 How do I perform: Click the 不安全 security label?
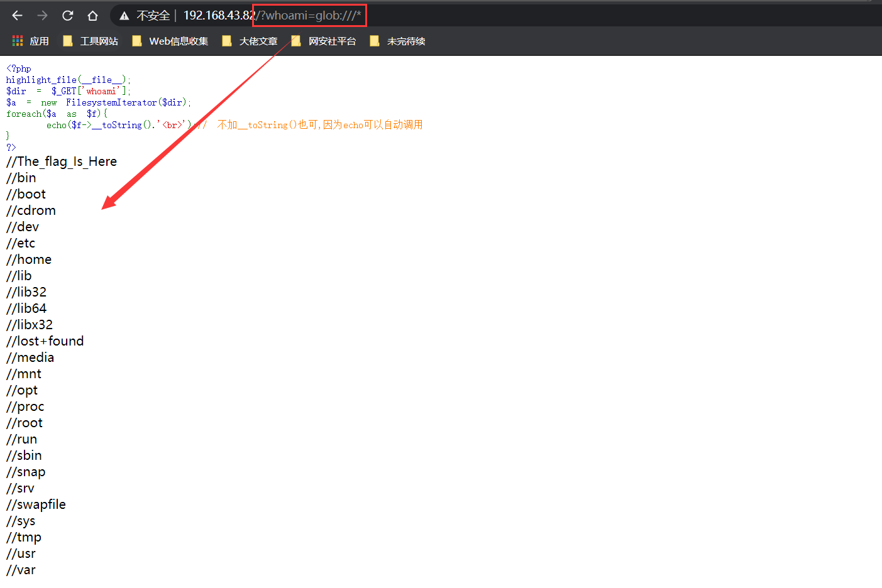(153, 16)
